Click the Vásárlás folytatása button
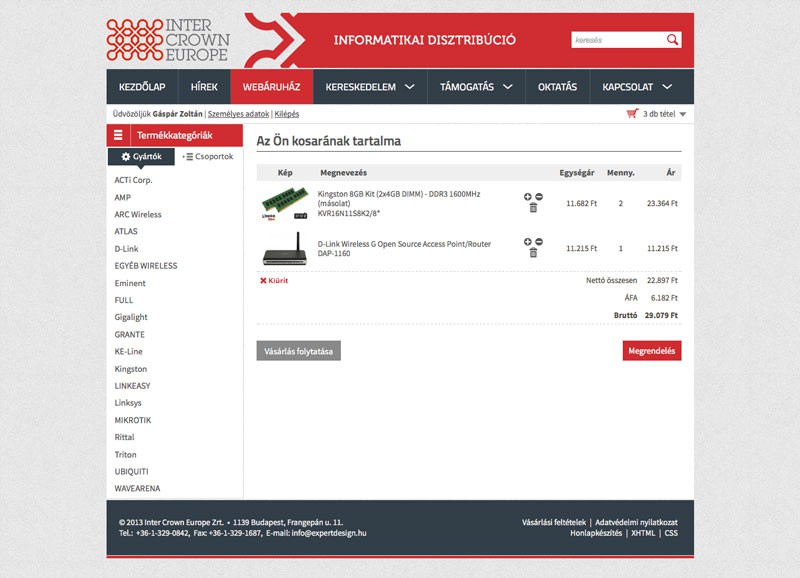 (x=300, y=351)
